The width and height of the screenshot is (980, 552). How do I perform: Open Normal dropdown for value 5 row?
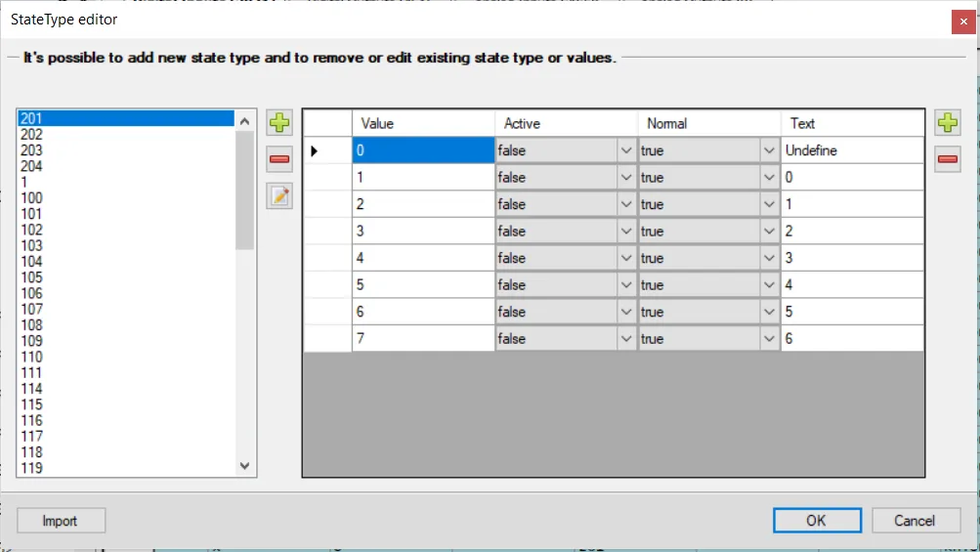point(769,285)
